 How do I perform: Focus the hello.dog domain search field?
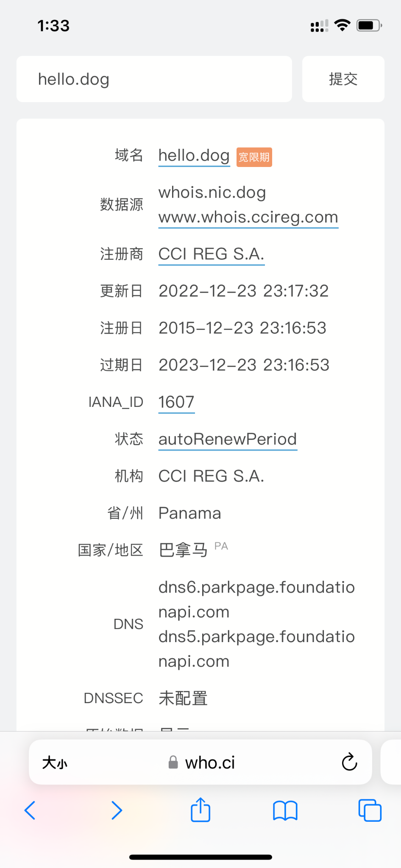(x=154, y=79)
